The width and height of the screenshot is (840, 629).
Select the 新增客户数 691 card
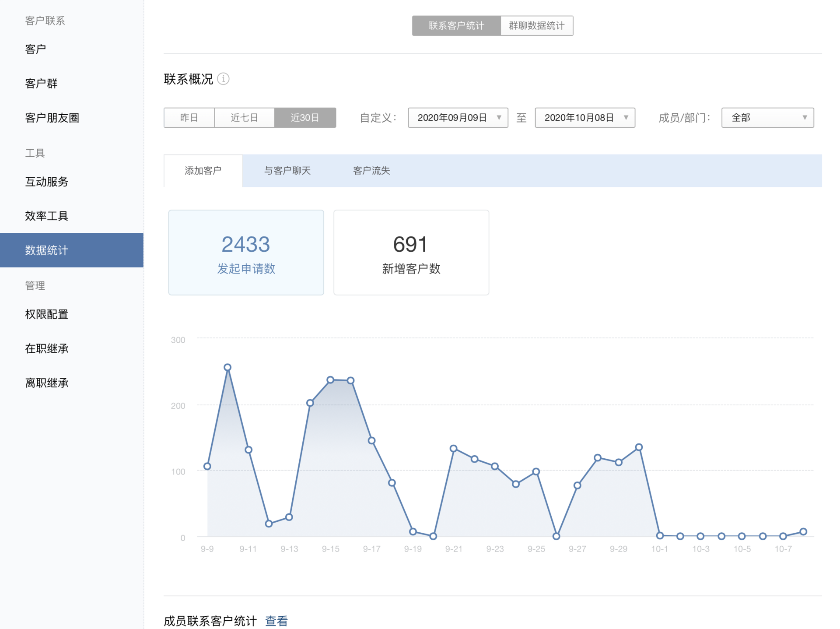pyautogui.click(x=411, y=253)
